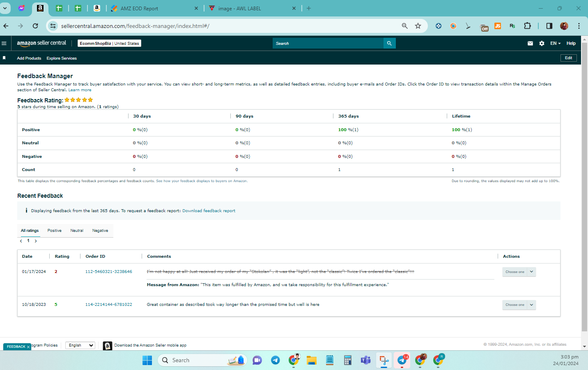Open order 112-5460321-3238646

point(109,272)
